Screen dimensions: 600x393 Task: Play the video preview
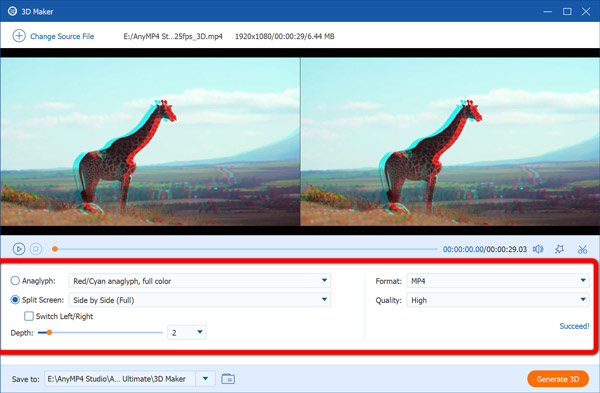tap(19, 249)
